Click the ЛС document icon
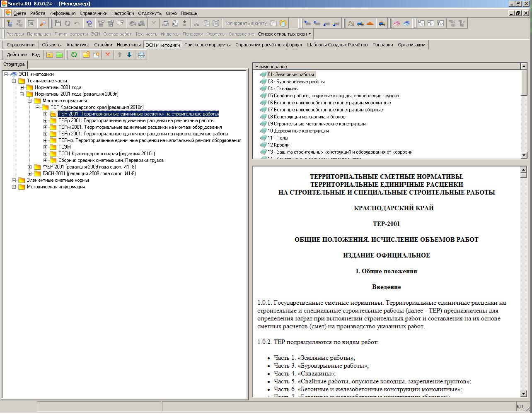532x414 pixels. point(421,24)
